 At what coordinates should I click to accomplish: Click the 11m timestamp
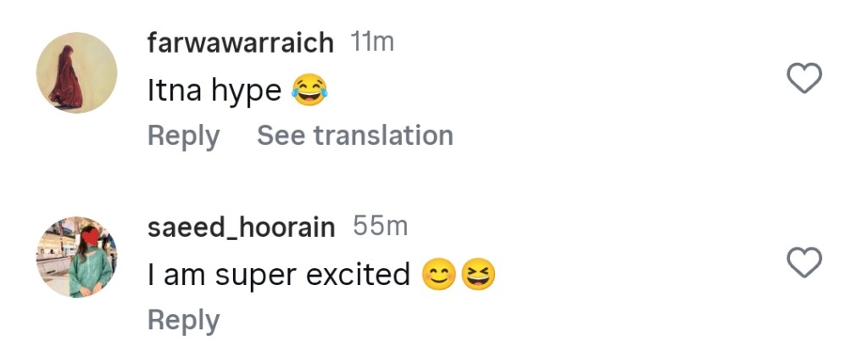(x=372, y=42)
